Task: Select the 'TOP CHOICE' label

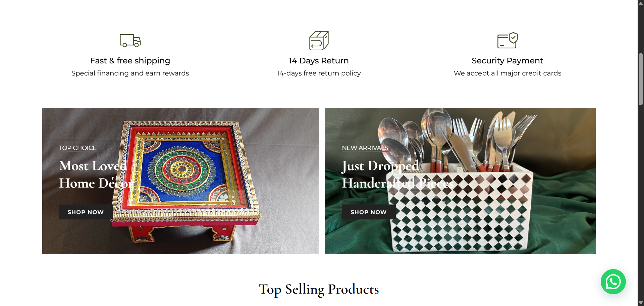Action: tap(78, 148)
